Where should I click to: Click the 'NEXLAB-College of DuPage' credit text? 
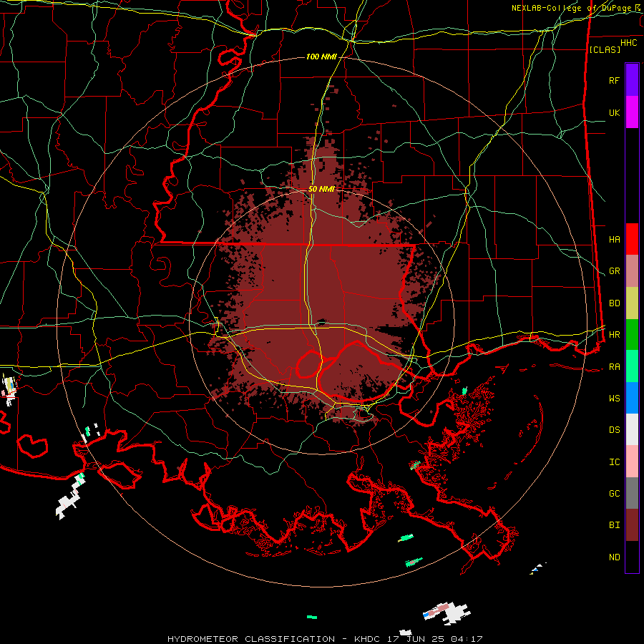click(x=572, y=8)
